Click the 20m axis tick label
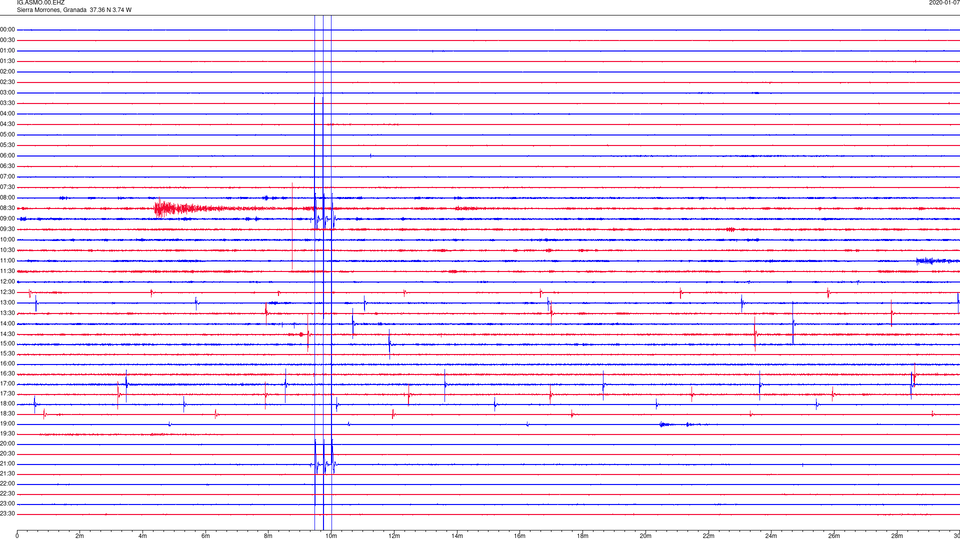Image resolution: width=960 pixels, height=540 pixels. point(645,536)
